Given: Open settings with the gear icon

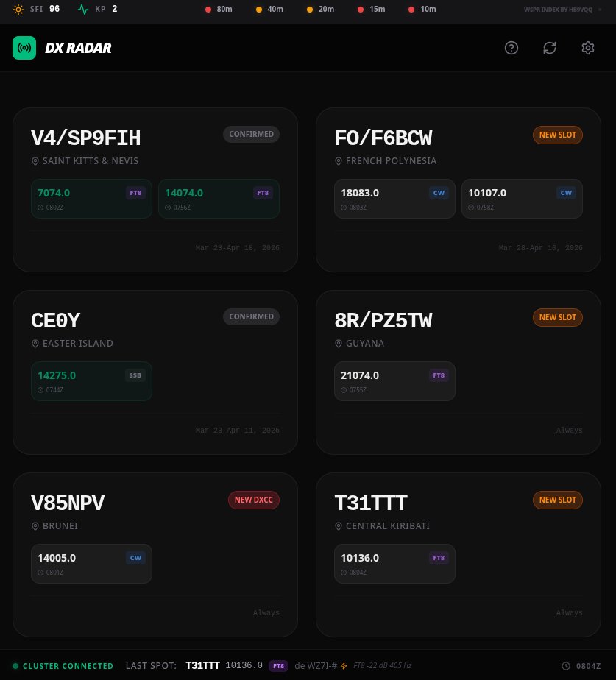Looking at the screenshot, I should (x=588, y=48).
